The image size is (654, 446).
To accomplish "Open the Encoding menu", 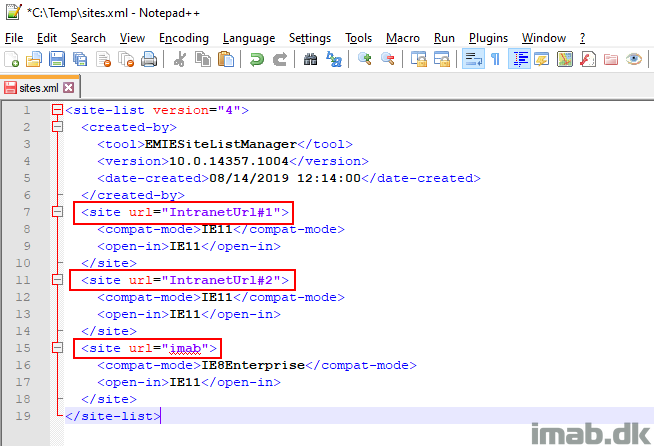I will [x=184, y=38].
